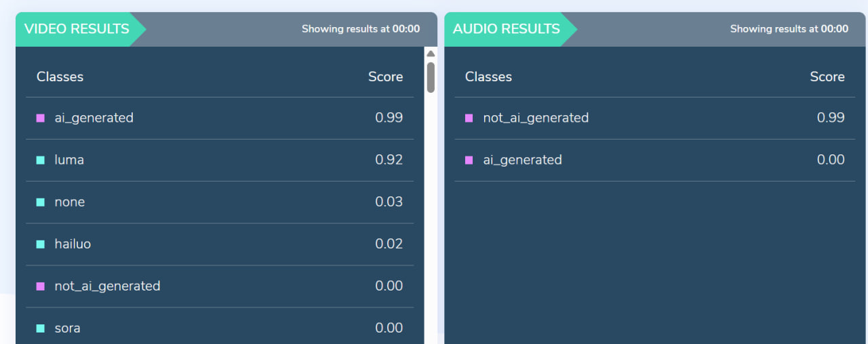
Task: Click the cyan marker beside the none class
Action: [41, 202]
